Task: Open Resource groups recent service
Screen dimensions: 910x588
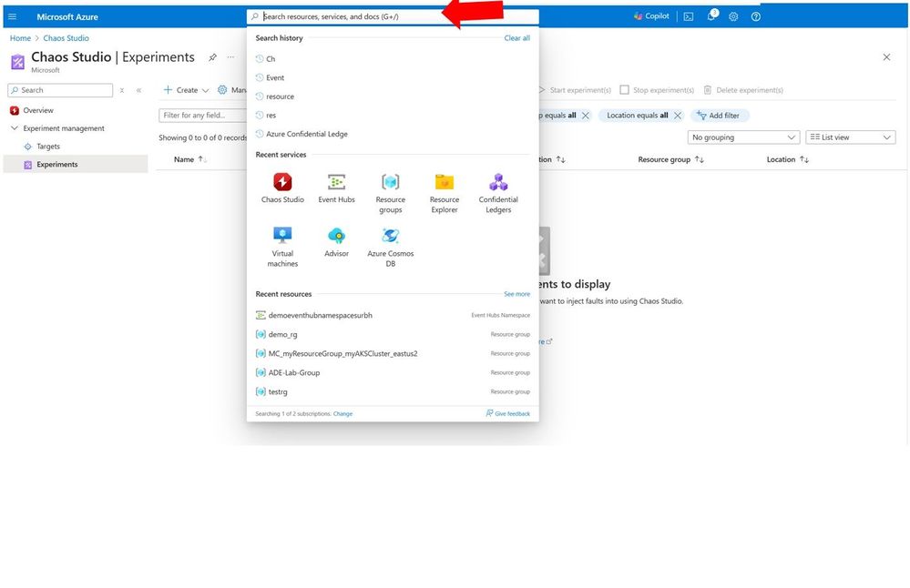Action: 391,193
